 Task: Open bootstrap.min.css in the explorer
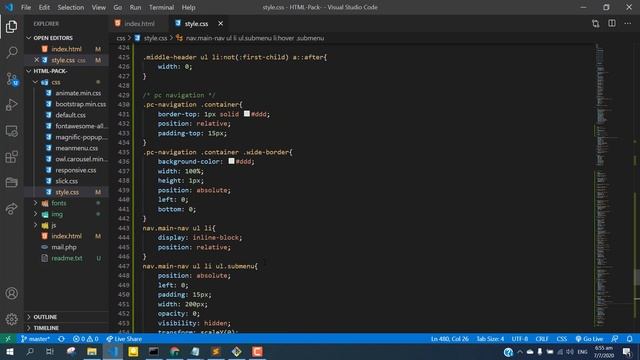(x=80, y=104)
